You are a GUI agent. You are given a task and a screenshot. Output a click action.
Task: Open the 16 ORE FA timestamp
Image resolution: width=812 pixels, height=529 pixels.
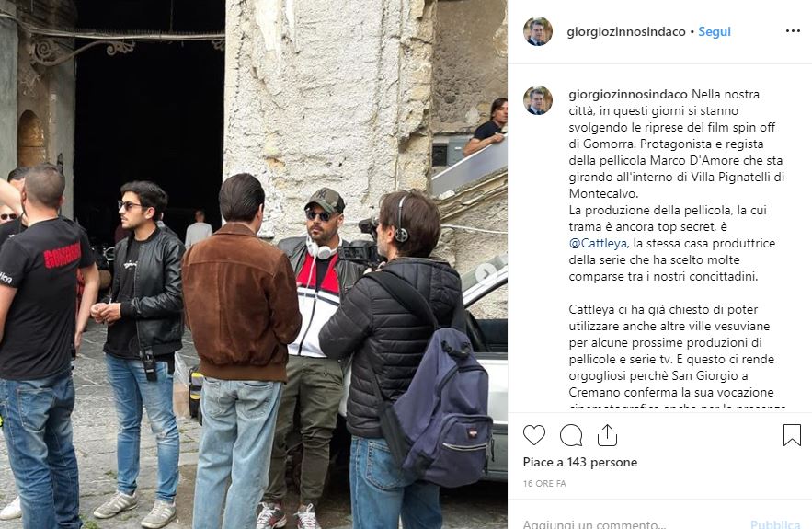tap(544, 483)
